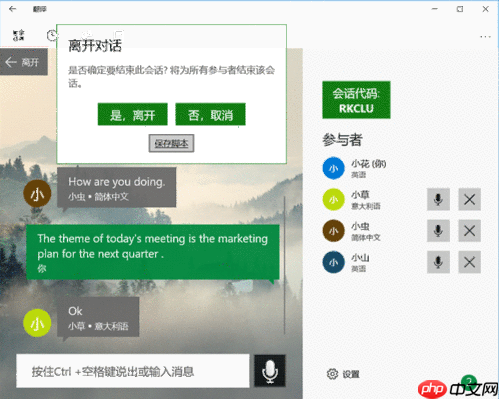The width and height of the screenshot is (499, 399).
Task: Click blue avatar of 小花 (你)
Action: point(333,168)
